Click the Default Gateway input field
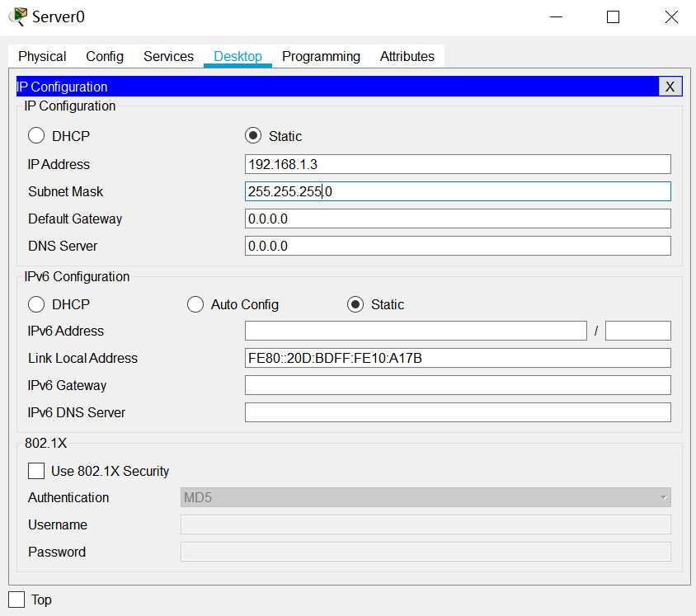 click(x=458, y=219)
